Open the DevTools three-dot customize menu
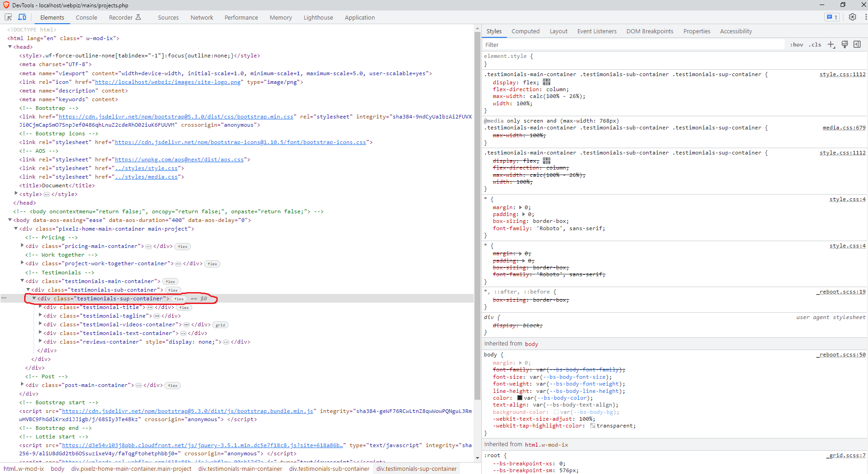This screenshot has width=868, height=474. click(865, 17)
